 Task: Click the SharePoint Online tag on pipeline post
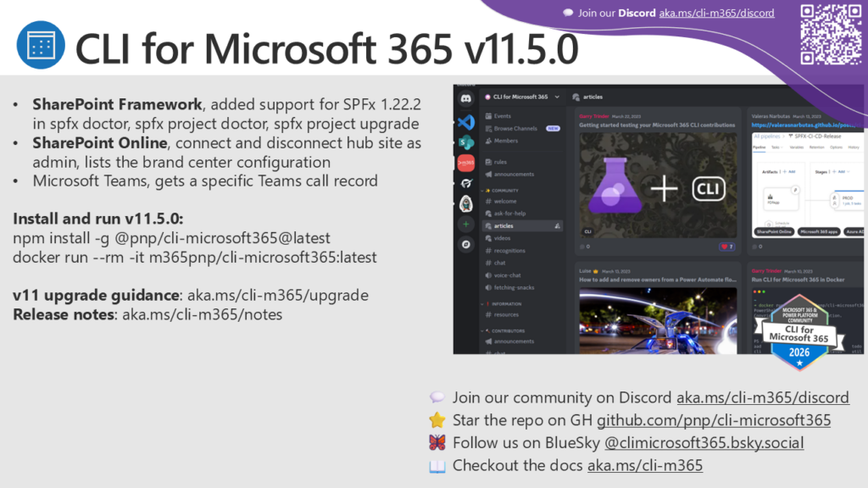click(x=774, y=232)
